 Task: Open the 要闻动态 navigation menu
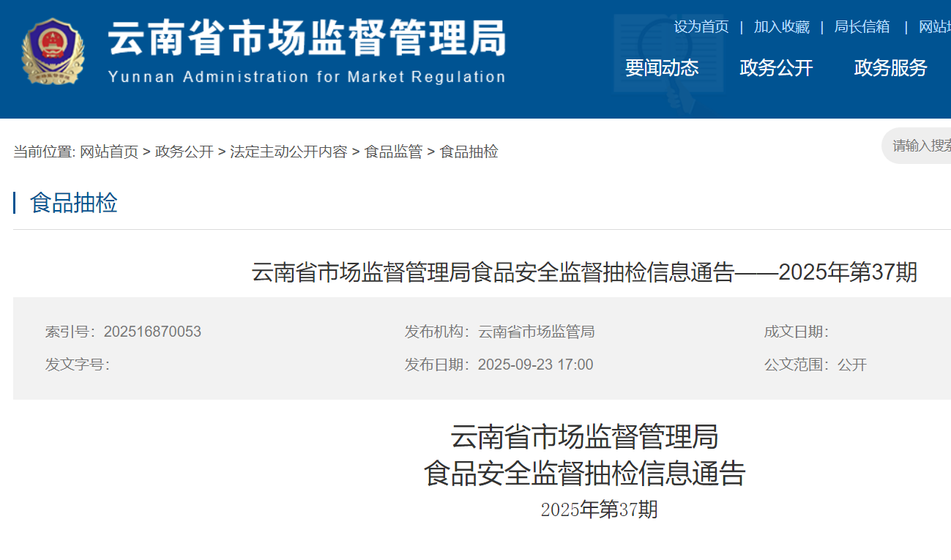pos(662,68)
